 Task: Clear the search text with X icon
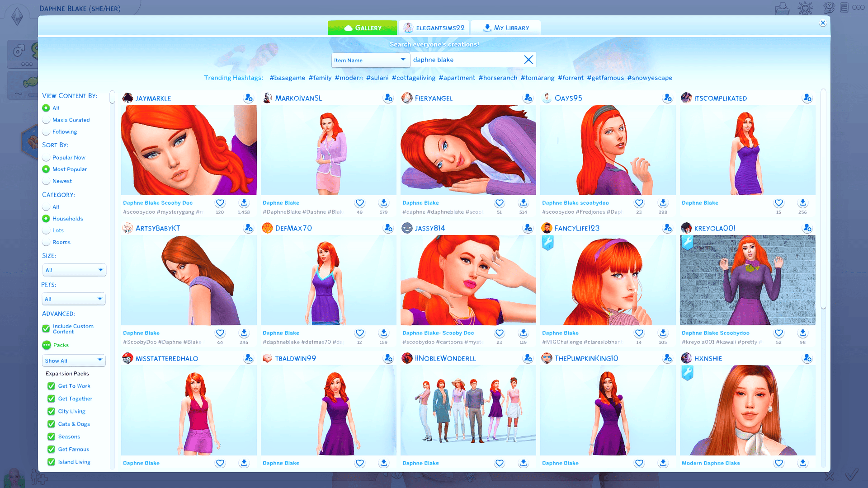528,60
